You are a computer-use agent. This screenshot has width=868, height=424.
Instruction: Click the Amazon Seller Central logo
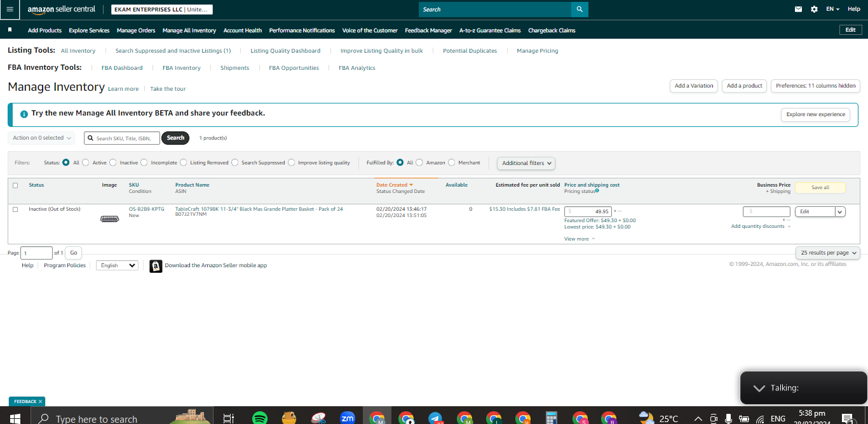point(62,10)
